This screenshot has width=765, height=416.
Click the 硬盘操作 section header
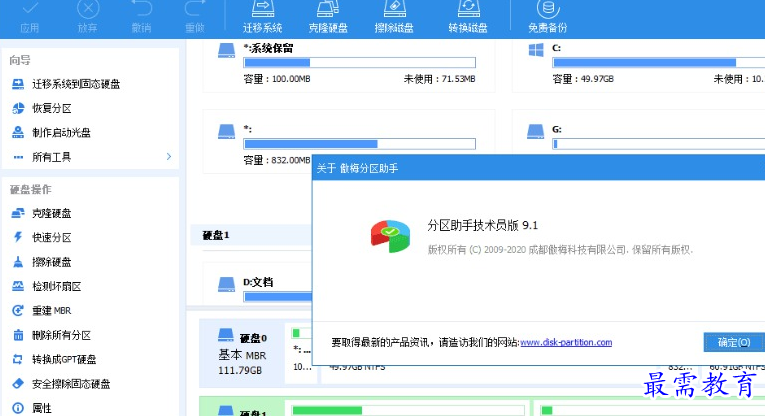30,189
